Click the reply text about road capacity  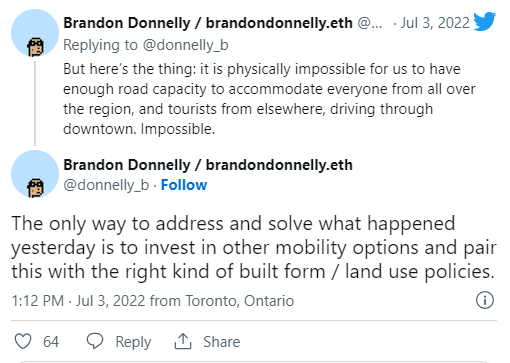(269, 99)
